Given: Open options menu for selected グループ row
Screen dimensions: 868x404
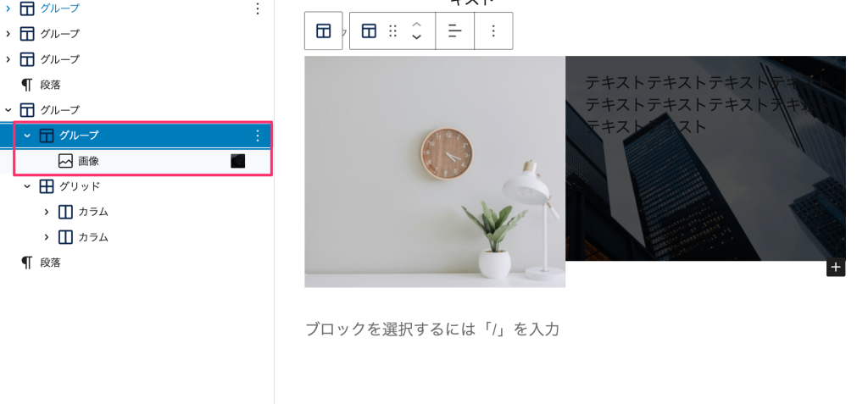Looking at the screenshot, I should click(257, 136).
